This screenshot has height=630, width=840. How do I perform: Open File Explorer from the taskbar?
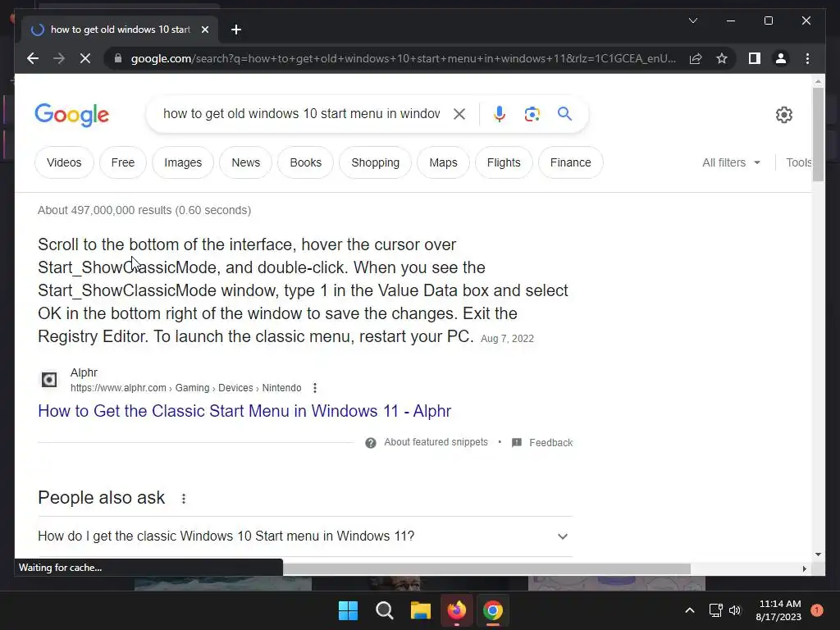(421, 610)
